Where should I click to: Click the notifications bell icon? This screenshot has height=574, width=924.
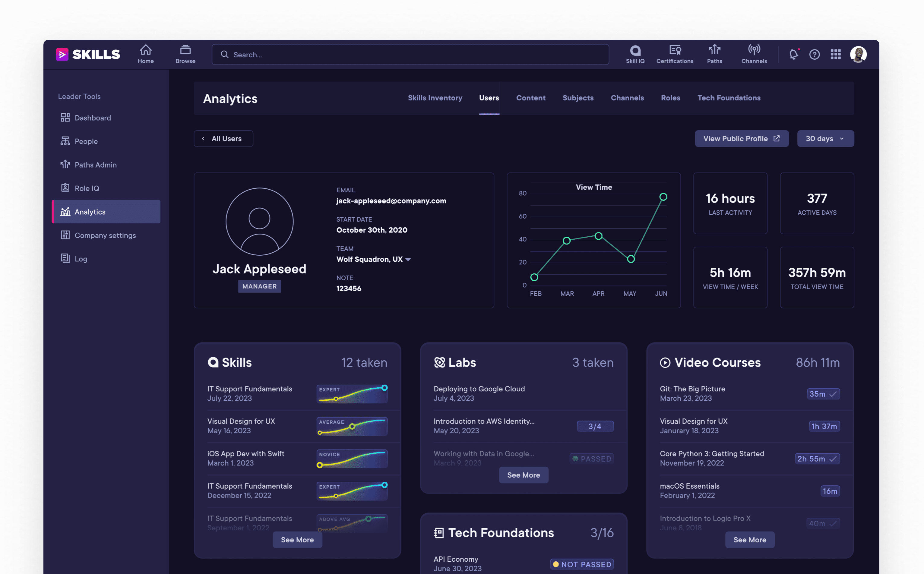pyautogui.click(x=794, y=54)
